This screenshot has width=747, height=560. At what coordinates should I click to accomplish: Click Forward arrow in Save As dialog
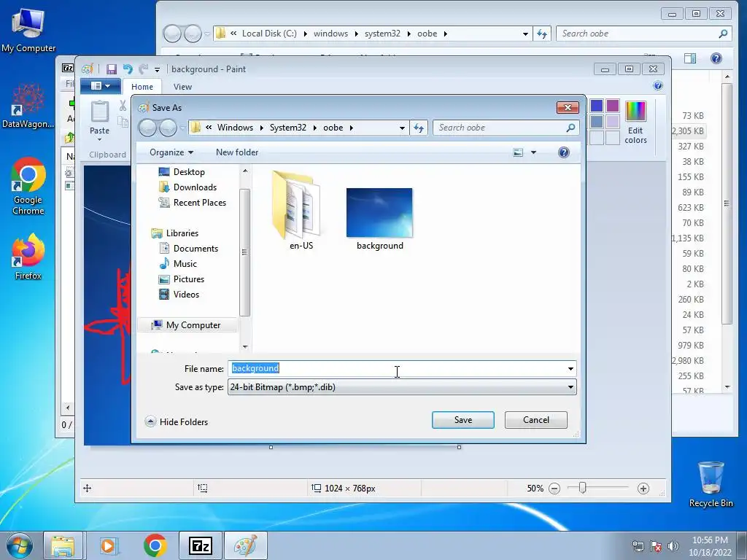(169, 128)
